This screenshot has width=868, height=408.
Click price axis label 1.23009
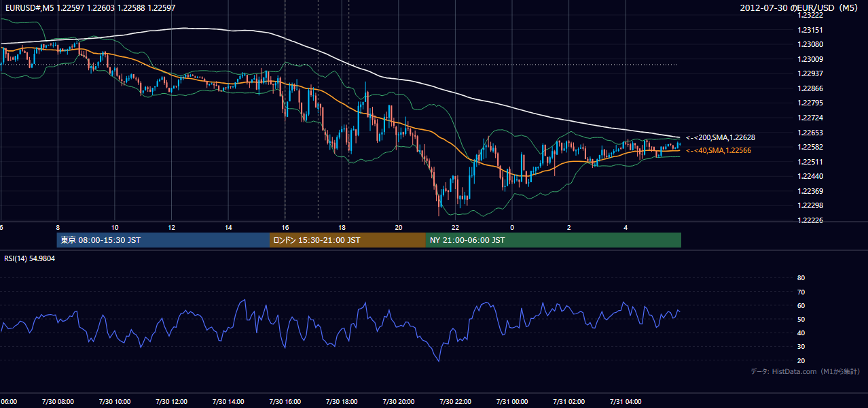tap(810, 59)
